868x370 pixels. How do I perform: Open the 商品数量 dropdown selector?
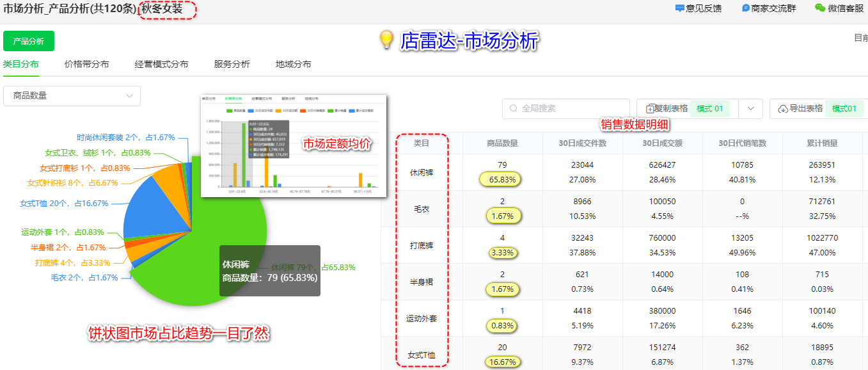pos(72,95)
